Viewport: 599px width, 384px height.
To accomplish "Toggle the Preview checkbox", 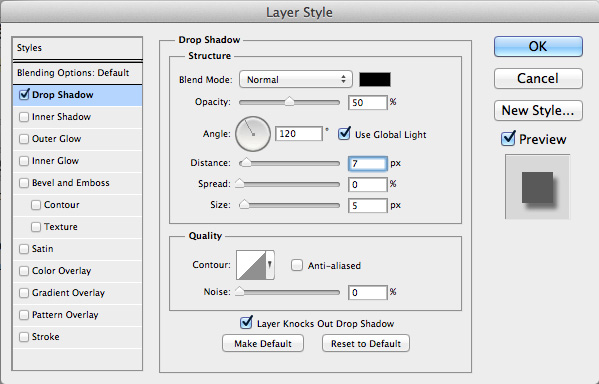I will click(x=508, y=138).
